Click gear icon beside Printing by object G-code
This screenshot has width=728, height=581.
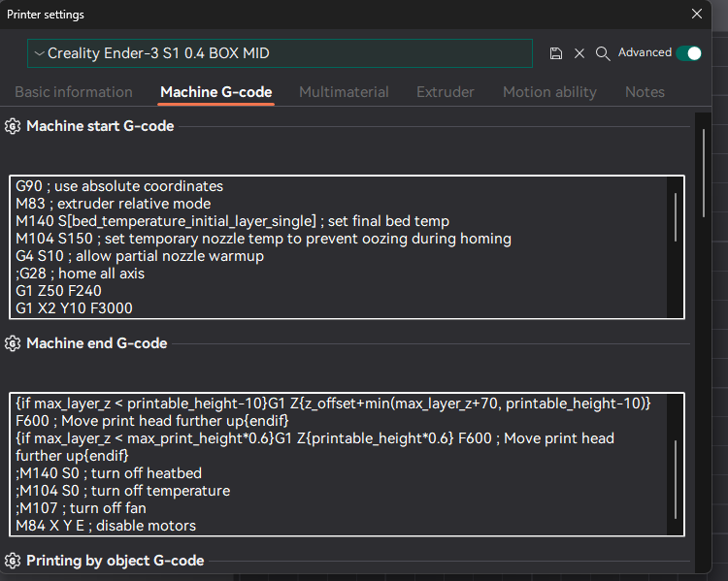[13, 561]
